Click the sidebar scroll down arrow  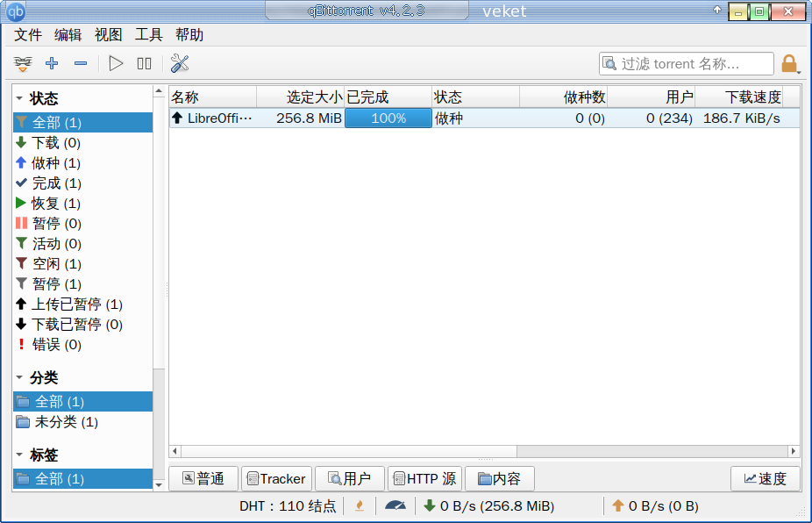click(159, 485)
